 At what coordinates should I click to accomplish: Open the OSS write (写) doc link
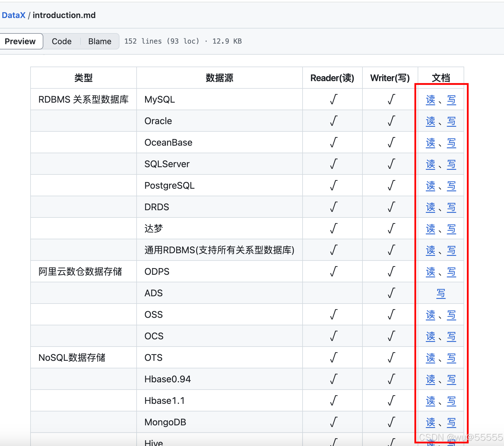(451, 315)
